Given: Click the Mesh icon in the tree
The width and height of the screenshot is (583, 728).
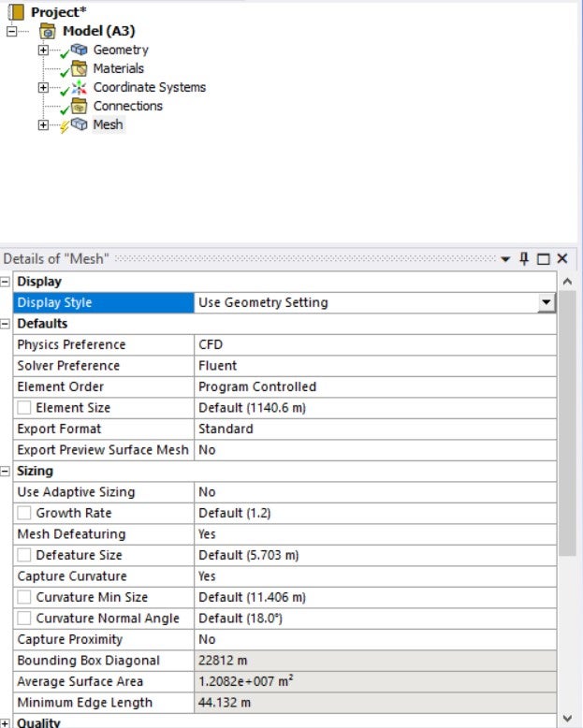Looking at the screenshot, I should point(80,124).
